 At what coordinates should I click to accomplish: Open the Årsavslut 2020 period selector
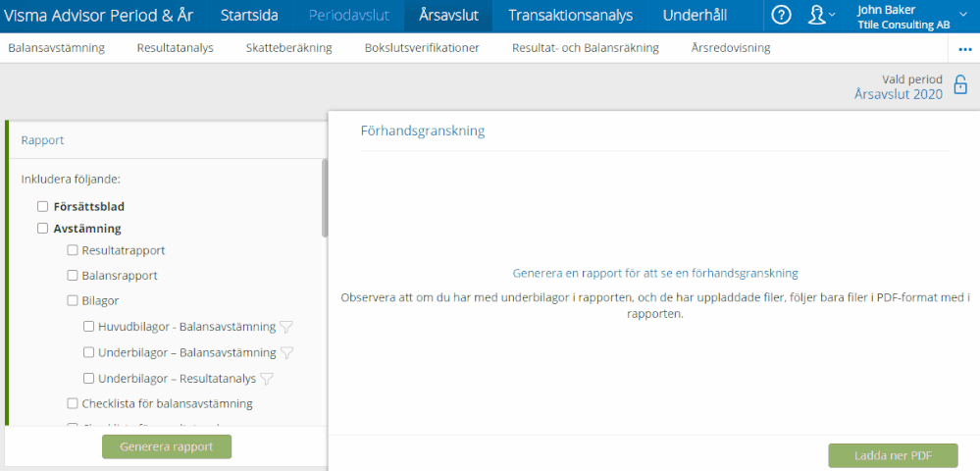[x=898, y=94]
